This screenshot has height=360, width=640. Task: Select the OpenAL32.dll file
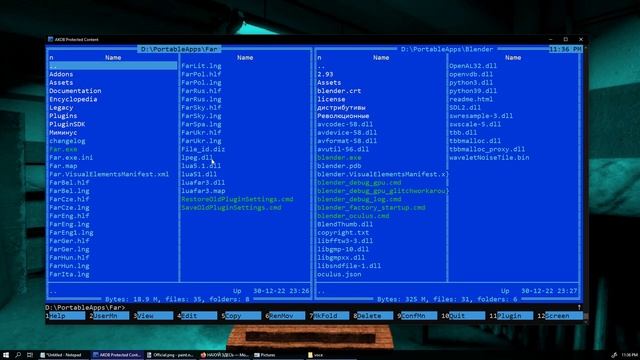[x=473, y=66]
